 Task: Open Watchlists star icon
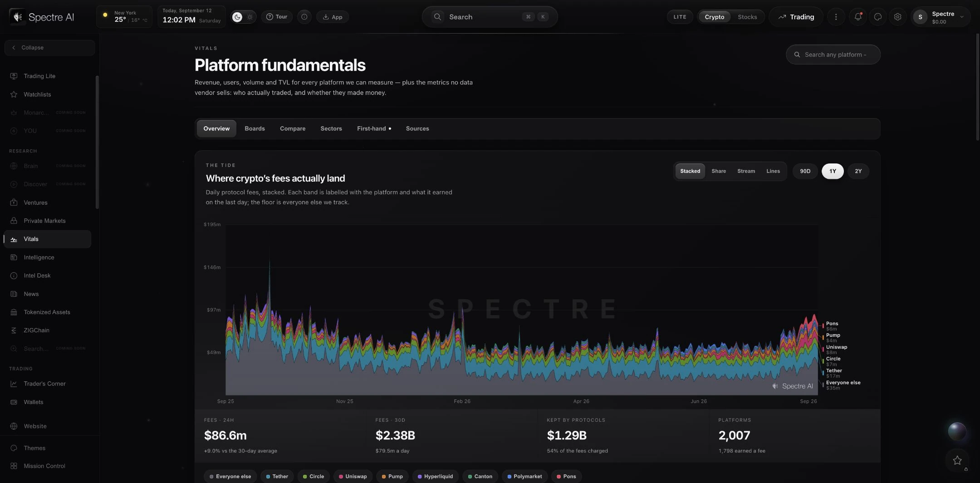14,94
